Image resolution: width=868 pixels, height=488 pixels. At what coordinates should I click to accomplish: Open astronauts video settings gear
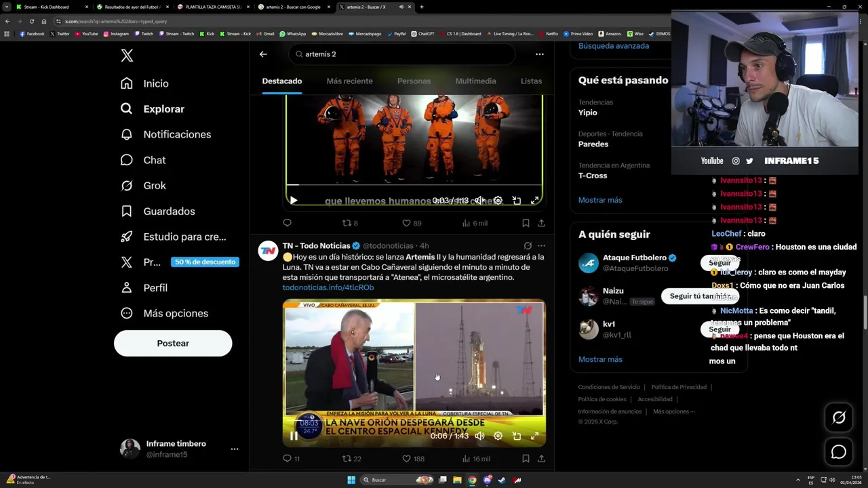[x=498, y=201]
